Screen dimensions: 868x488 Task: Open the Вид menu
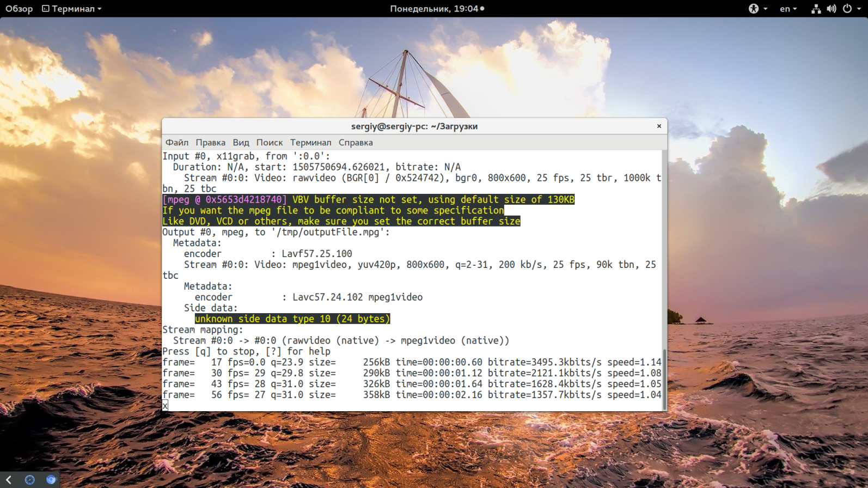(x=241, y=143)
